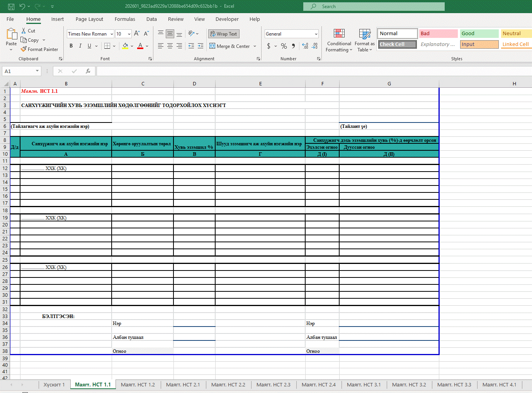Open the font name dropdown
The height and width of the screenshot is (393, 532).
(112, 34)
